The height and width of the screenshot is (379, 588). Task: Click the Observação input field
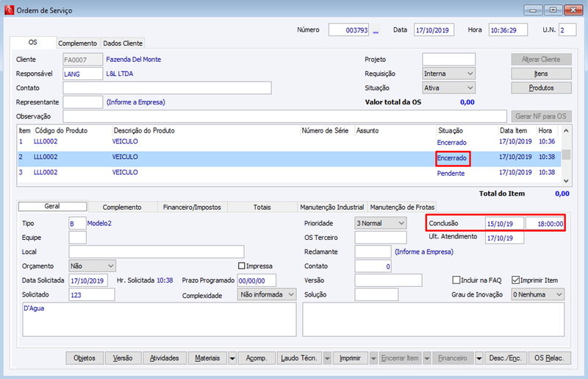pos(284,116)
